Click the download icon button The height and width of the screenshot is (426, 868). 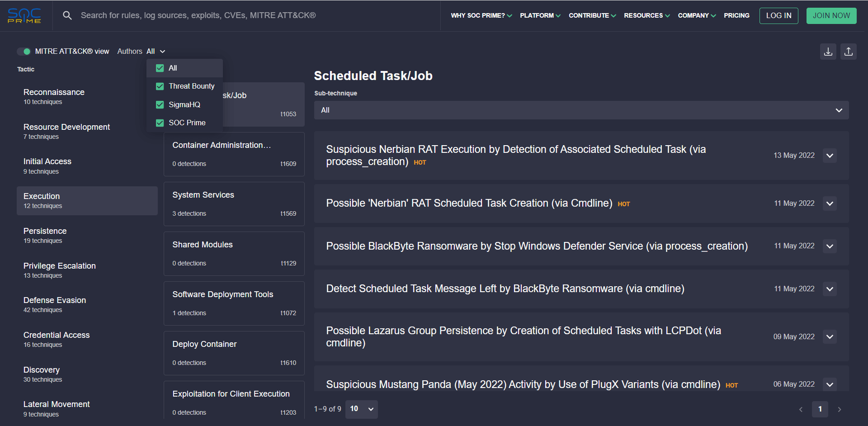coord(828,52)
